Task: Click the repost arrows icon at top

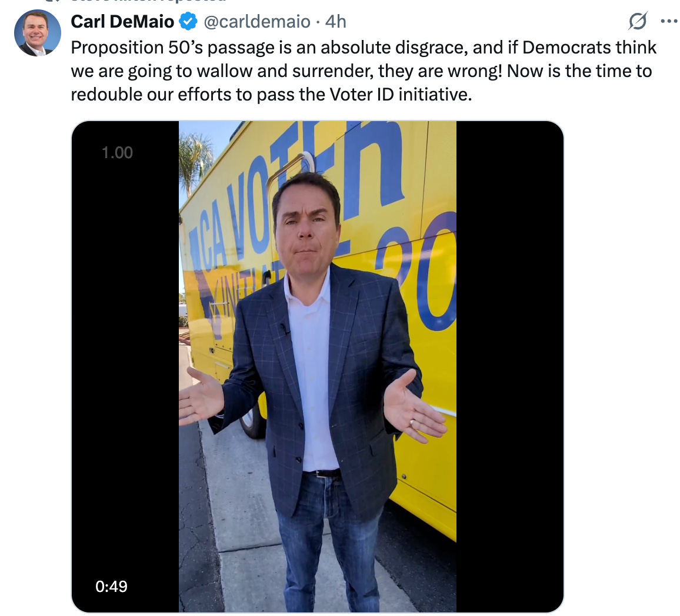Action: pos(53,1)
